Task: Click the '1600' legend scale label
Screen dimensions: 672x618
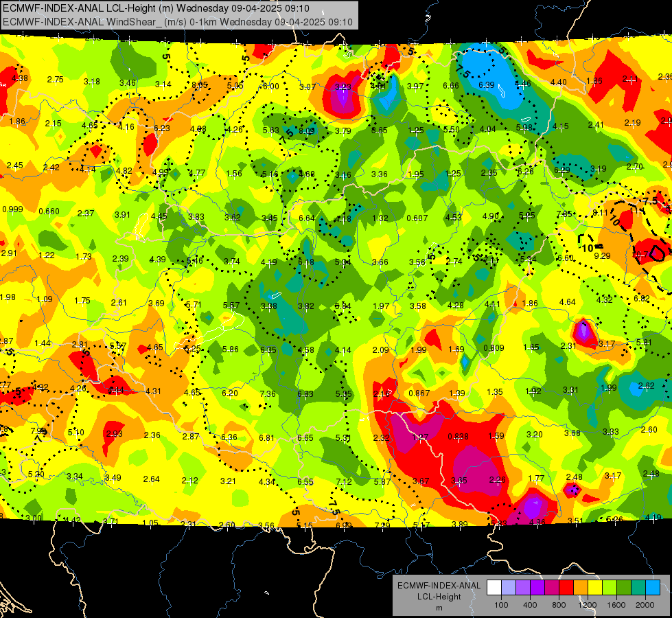Action: tap(616, 605)
